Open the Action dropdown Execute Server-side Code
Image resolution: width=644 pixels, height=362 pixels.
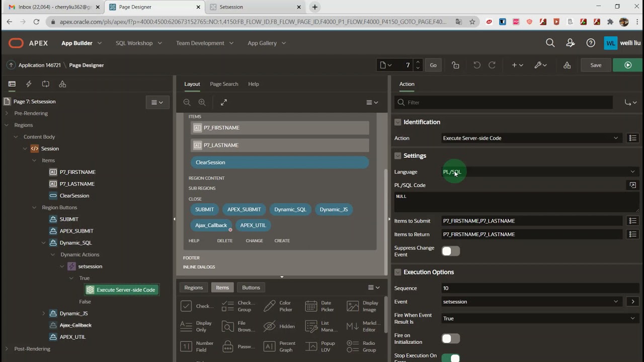531,138
